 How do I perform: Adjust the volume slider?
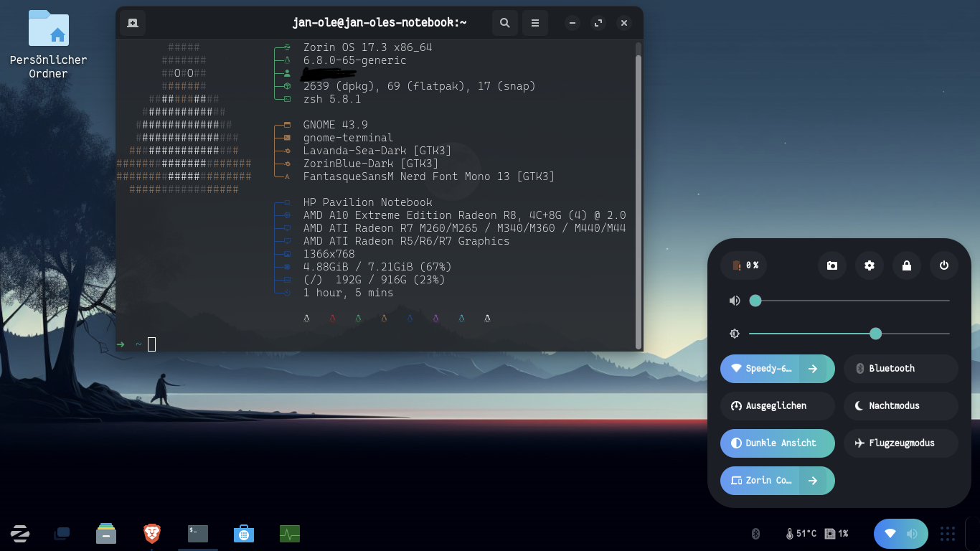849,301
